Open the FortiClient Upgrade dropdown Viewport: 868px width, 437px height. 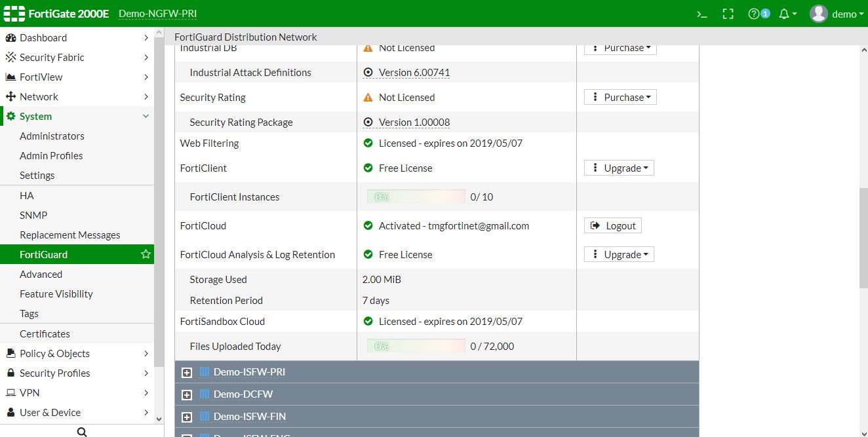pos(620,168)
